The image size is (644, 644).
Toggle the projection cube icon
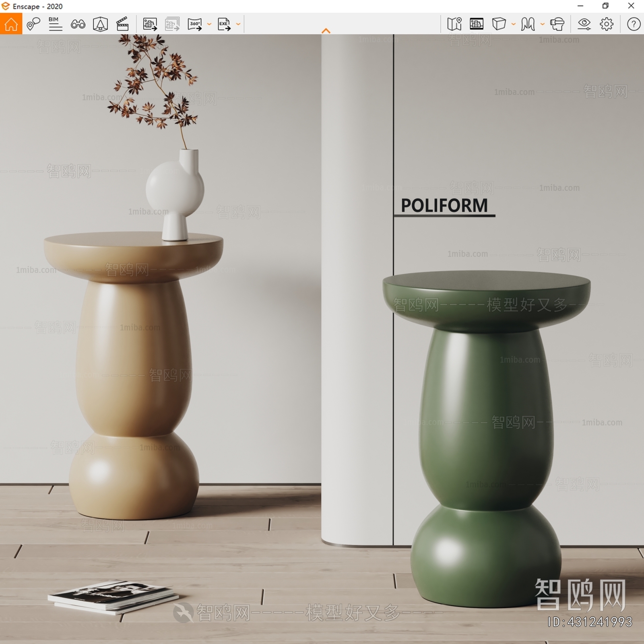pyautogui.click(x=499, y=24)
